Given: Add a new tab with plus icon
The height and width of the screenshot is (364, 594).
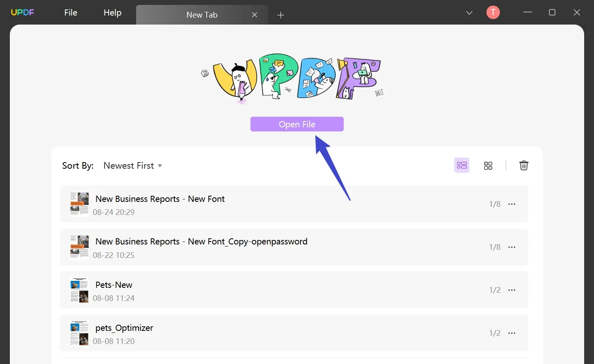Looking at the screenshot, I should [281, 15].
